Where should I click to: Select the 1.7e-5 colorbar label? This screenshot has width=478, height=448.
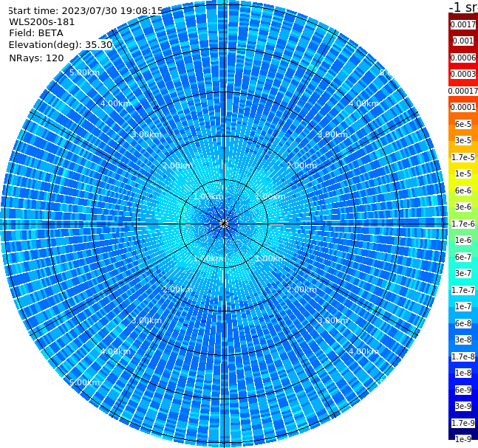tap(463, 157)
